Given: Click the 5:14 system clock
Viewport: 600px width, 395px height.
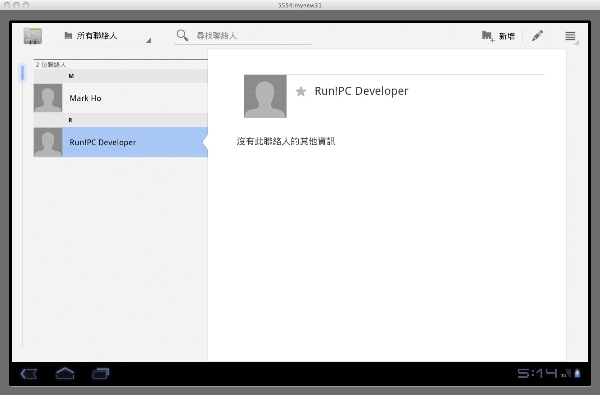Looking at the screenshot, I should (537, 373).
